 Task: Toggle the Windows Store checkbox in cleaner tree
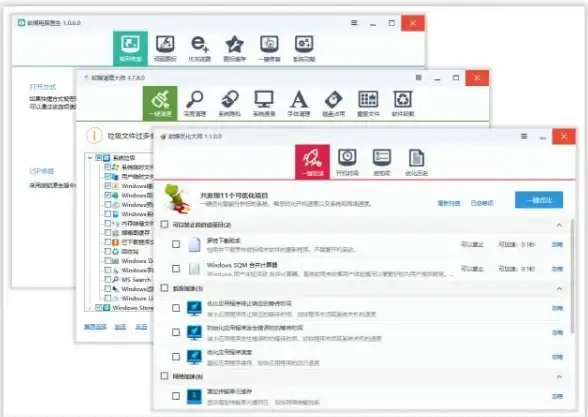point(99,308)
